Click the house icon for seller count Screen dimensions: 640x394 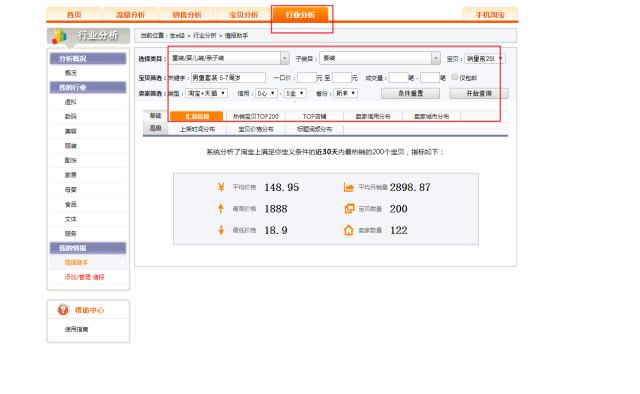(349, 230)
